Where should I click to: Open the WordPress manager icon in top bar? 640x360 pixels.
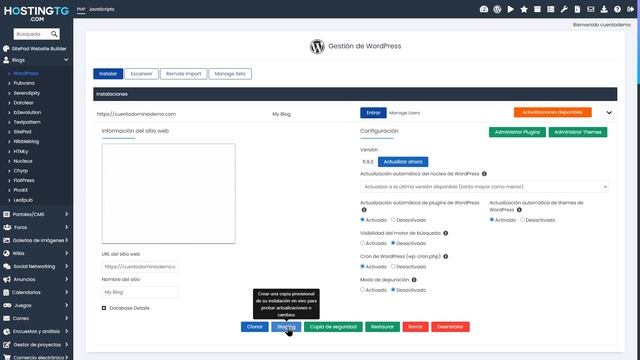(497, 9)
